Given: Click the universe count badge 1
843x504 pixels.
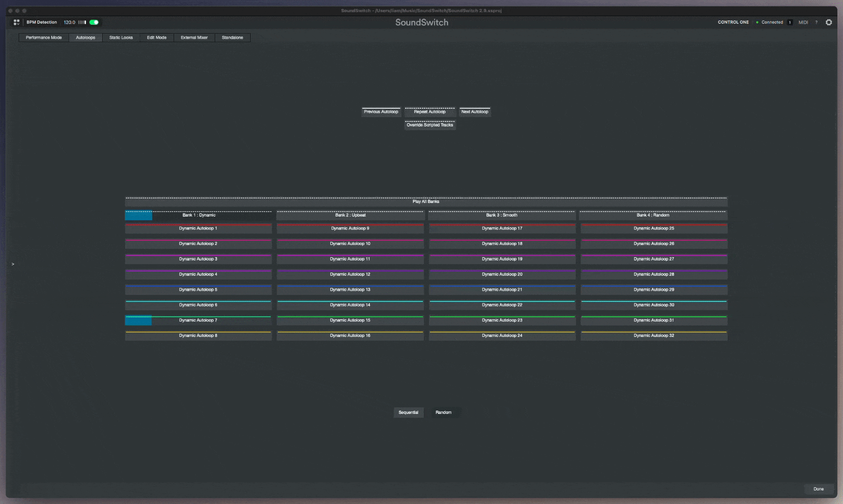Looking at the screenshot, I should coord(790,22).
